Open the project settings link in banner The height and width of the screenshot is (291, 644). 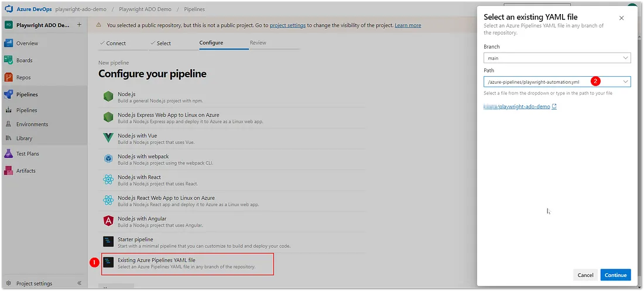point(287,25)
